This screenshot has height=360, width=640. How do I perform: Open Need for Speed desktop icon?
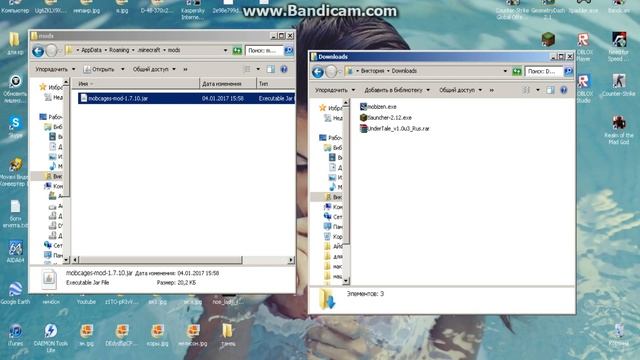619,46
